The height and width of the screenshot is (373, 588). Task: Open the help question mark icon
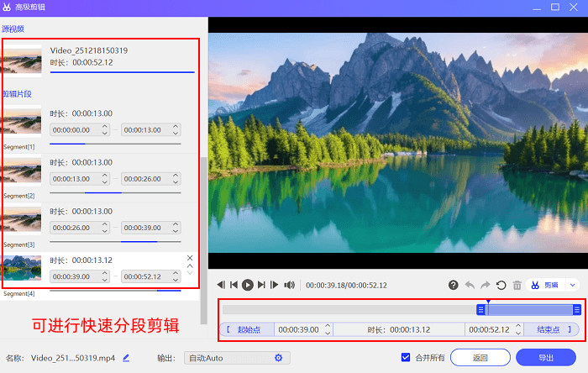(453, 286)
